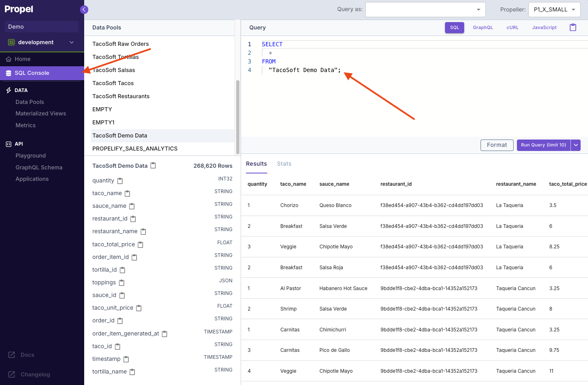Switch query mode to GraphQL

click(483, 27)
